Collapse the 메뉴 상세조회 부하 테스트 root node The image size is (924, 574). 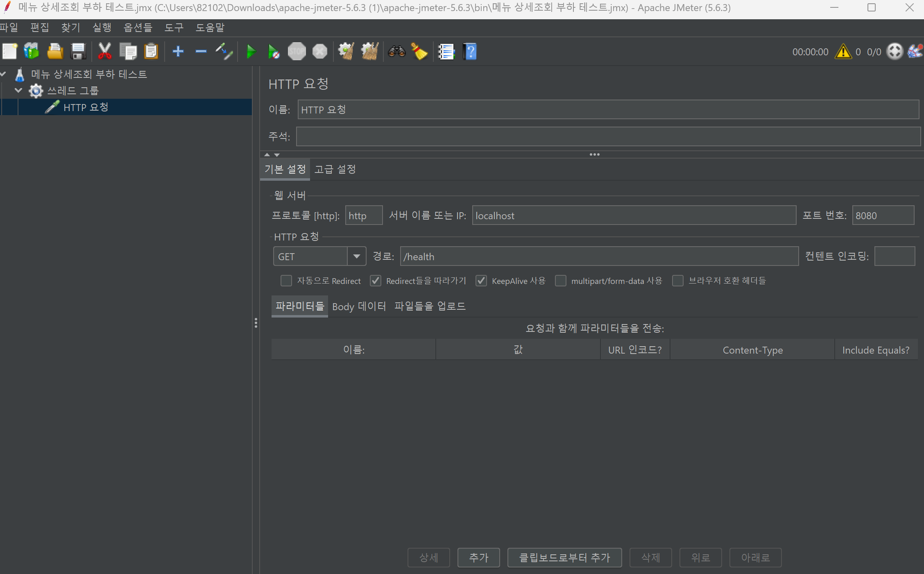[x=3, y=74]
